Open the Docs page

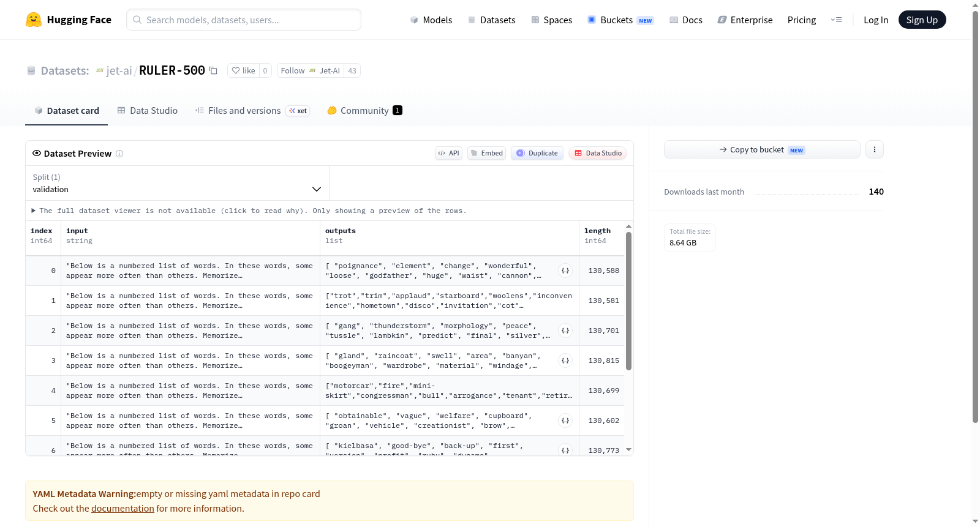(686, 20)
